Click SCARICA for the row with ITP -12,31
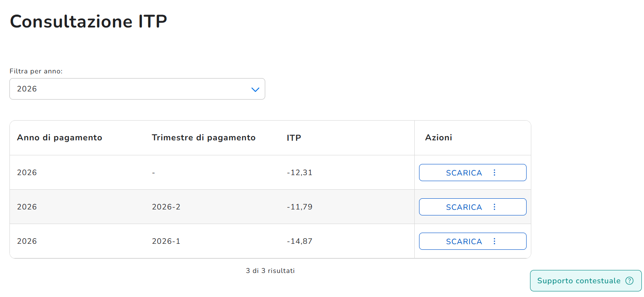 pyautogui.click(x=464, y=173)
